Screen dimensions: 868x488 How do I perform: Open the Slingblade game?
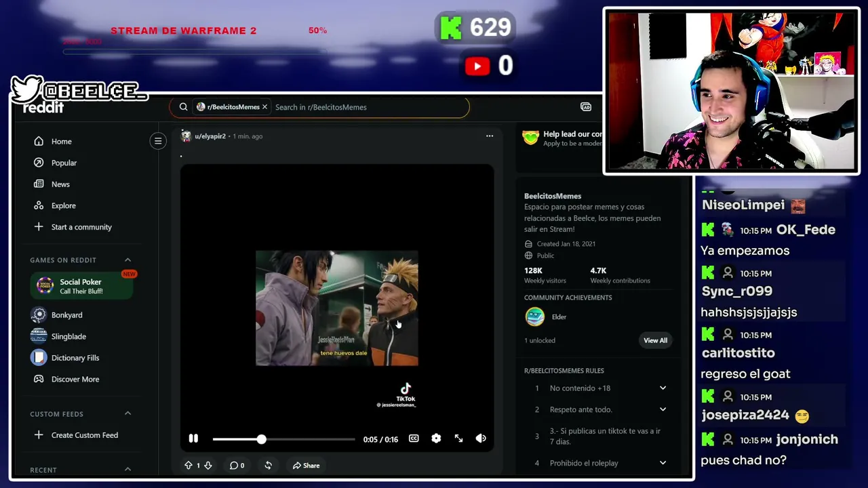click(68, 336)
